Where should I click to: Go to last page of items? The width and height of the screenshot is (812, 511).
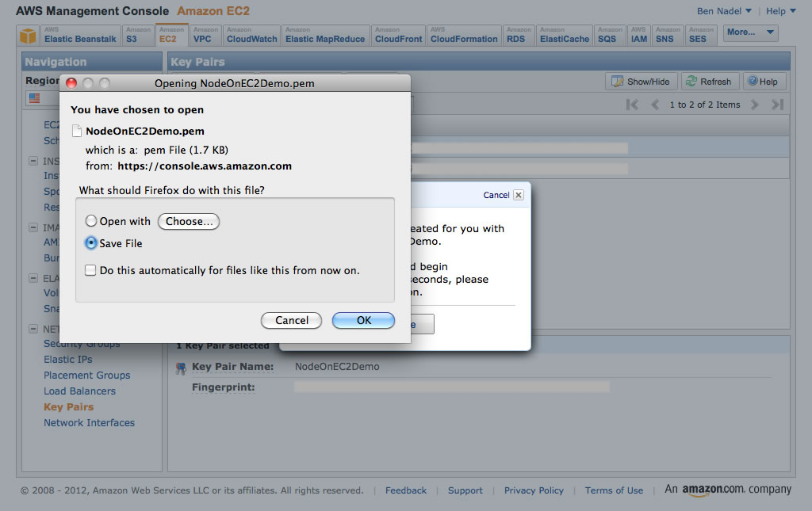(x=777, y=105)
